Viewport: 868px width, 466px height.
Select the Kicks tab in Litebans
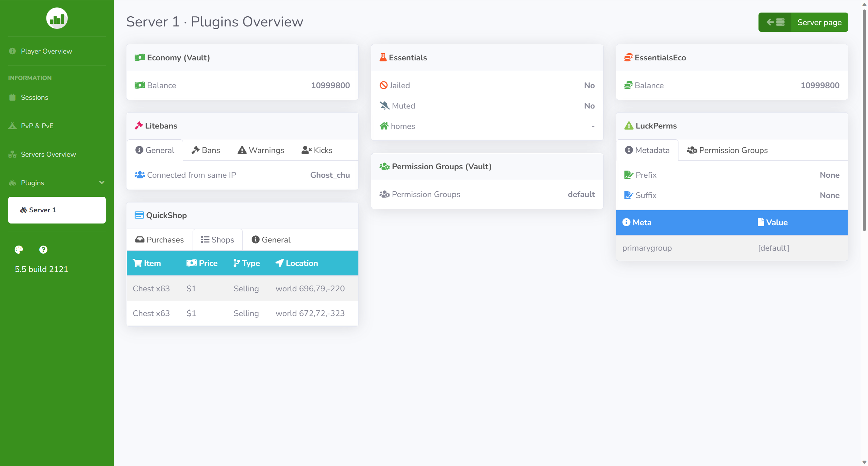(x=317, y=150)
